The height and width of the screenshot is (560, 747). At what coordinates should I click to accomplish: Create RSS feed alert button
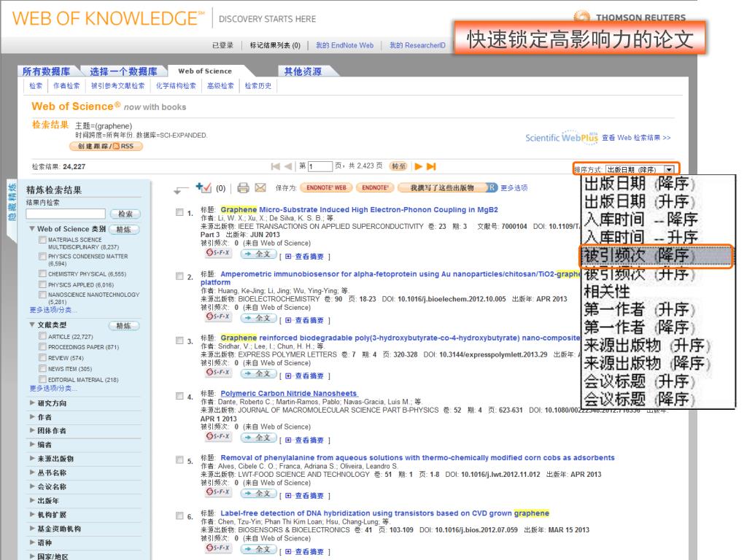(106, 146)
